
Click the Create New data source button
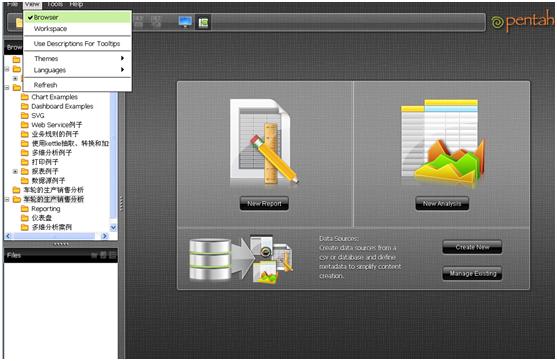pyautogui.click(x=472, y=247)
